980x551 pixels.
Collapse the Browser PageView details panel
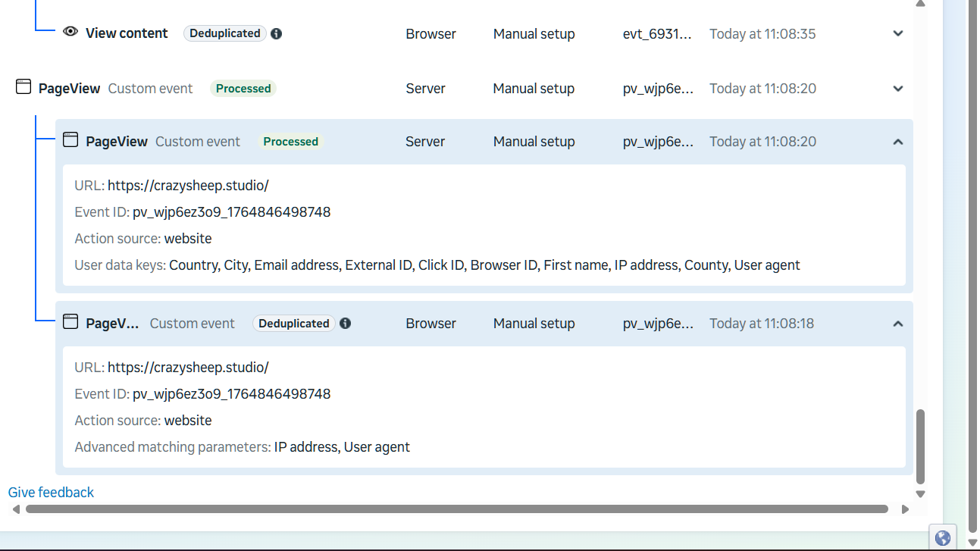[898, 324]
